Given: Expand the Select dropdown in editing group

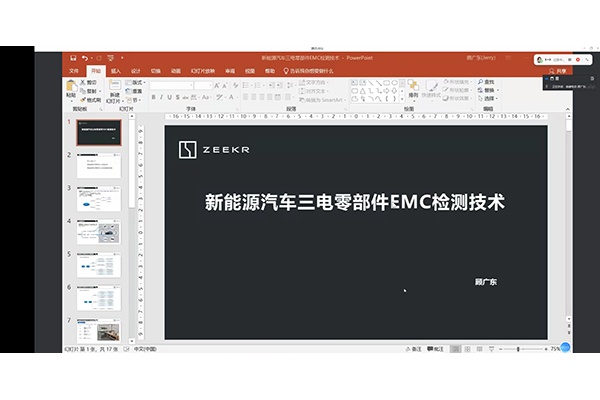Looking at the screenshot, I should [497, 98].
